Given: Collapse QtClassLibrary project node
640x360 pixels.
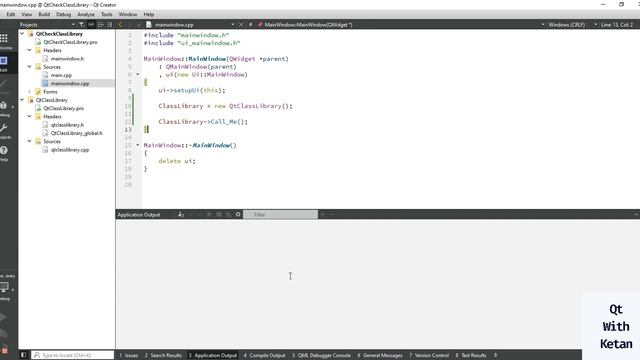Looking at the screenshot, I should 22,100.
